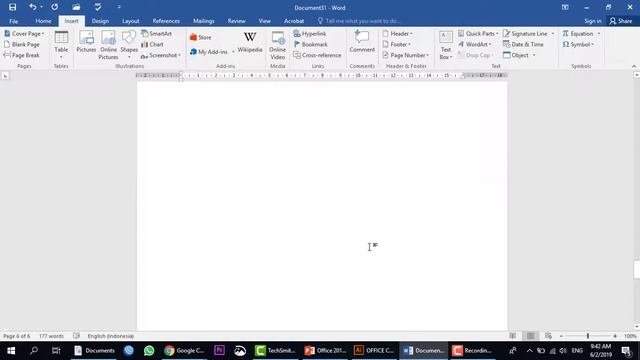Viewport: 640px width, 360px height.
Task: Insert a Page Break
Action: (22, 55)
